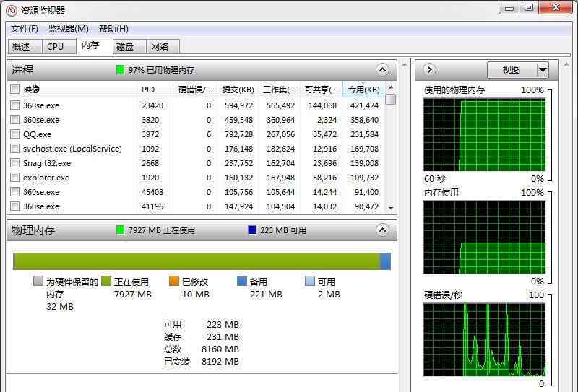This screenshot has width=578, height=392.
Task: Click the gray 为硬件保留的内存 legend swatch
Action: (x=38, y=281)
